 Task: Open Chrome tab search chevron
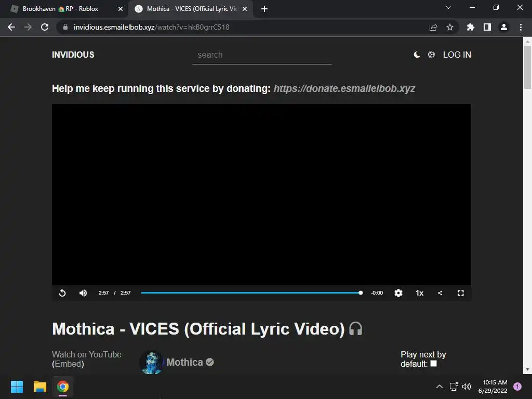click(x=448, y=7)
